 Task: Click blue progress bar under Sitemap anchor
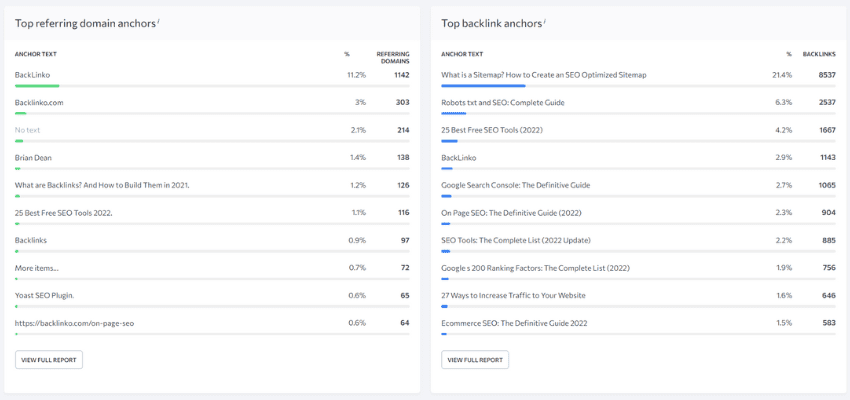(x=484, y=86)
